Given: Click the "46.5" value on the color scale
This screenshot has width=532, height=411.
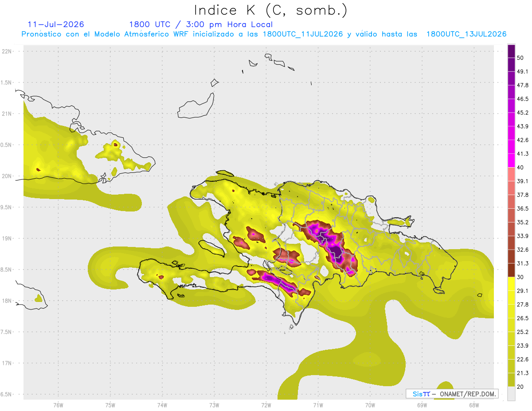Looking at the screenshot, I should click(x=523, y=99).
